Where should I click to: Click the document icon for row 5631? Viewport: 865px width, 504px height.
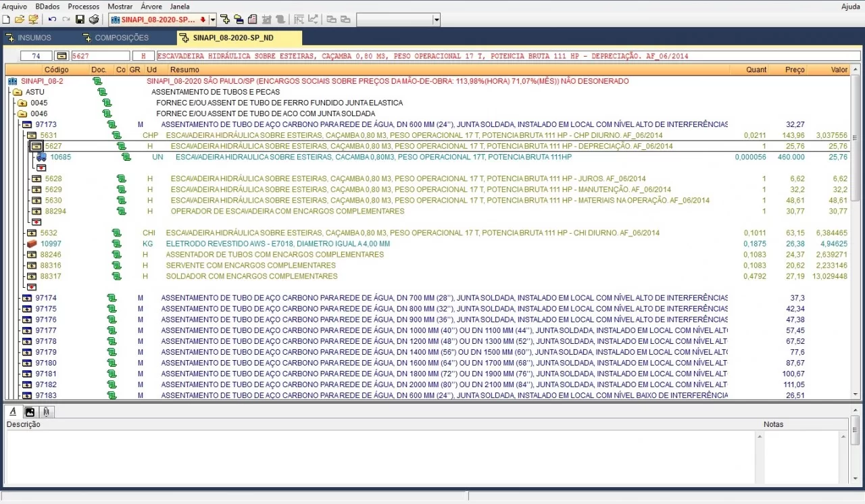[x=116, y=135]
